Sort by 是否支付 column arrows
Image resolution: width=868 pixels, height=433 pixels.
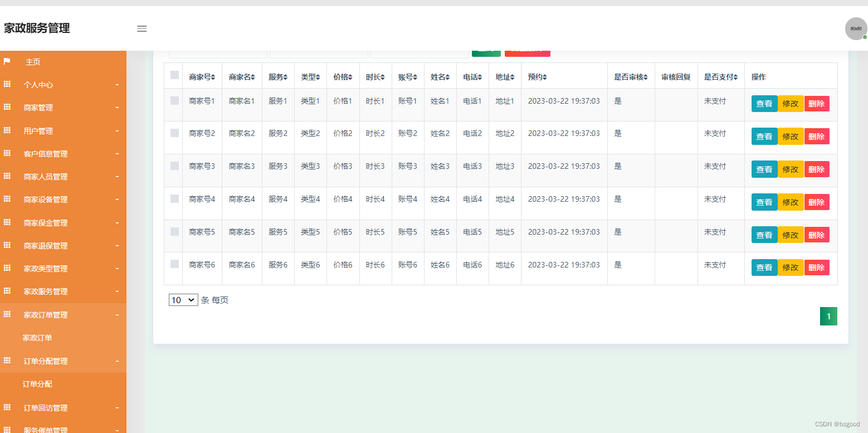[x=735, y=77]
